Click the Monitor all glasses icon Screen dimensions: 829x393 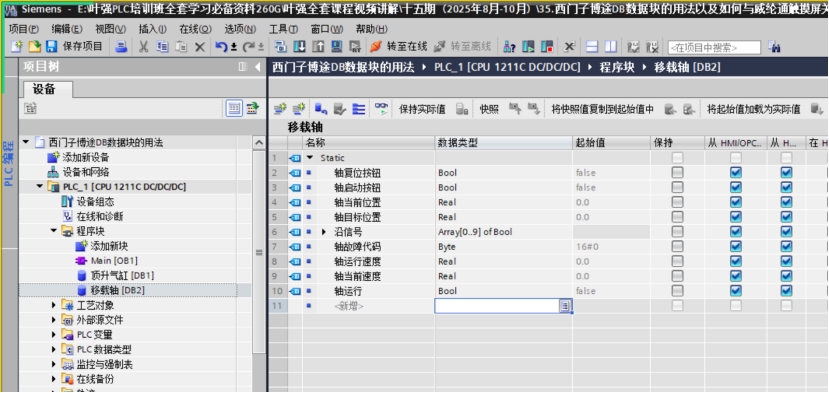[381, 109]
